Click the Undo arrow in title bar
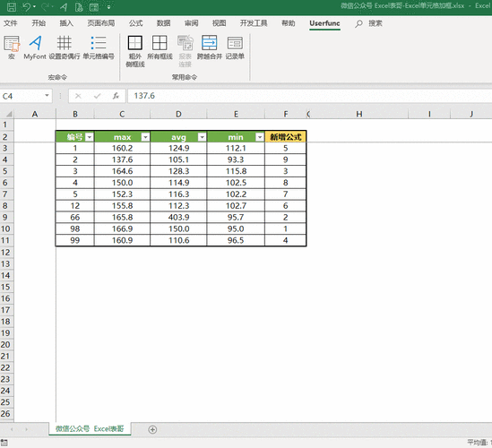The width and height of the screenshot is (492, 448). (26, 7)
